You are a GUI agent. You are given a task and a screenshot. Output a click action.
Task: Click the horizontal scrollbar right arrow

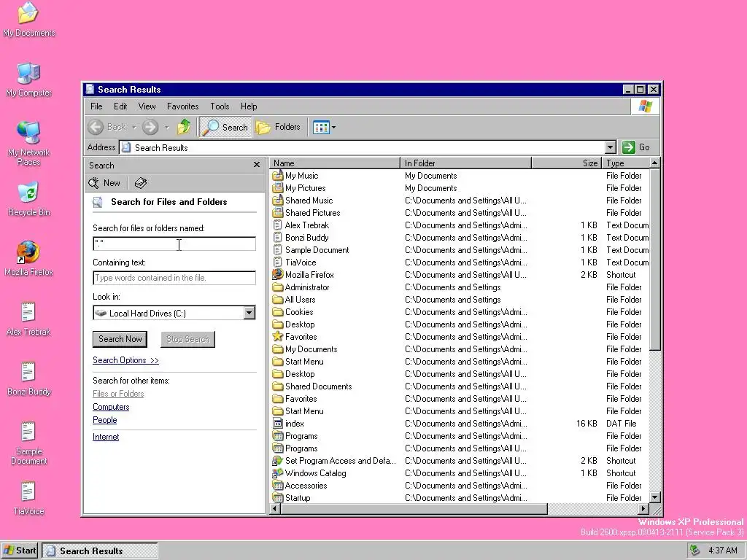643,508
